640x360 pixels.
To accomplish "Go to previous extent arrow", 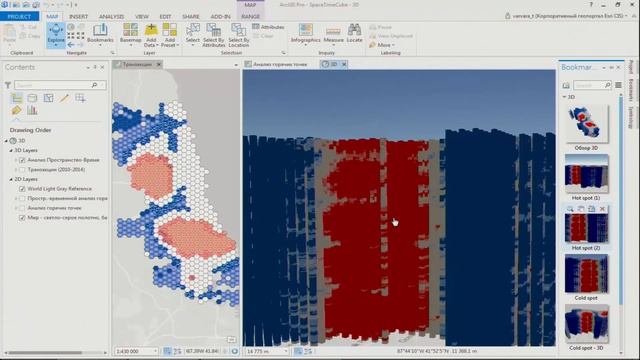I will point(71,44).
